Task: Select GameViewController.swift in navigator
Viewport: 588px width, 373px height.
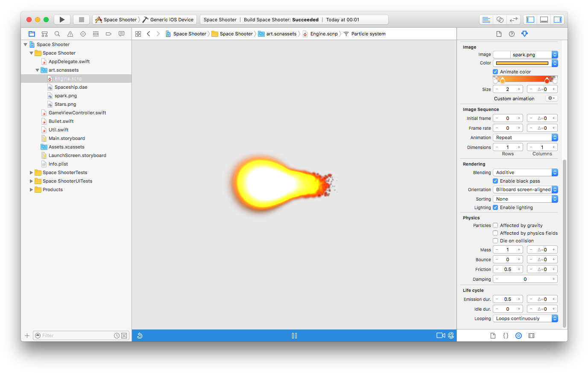Action: tap(77, 113)
